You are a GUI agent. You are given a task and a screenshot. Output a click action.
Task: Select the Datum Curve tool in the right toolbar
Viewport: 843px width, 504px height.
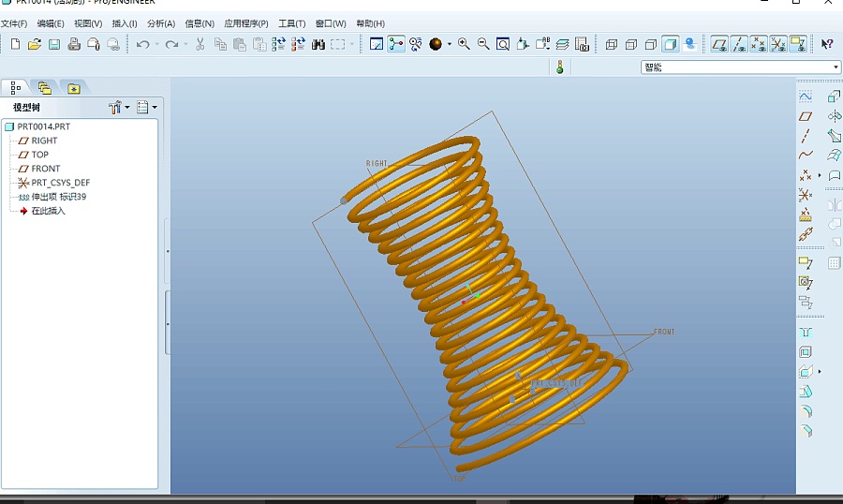[x=806, y=155]
